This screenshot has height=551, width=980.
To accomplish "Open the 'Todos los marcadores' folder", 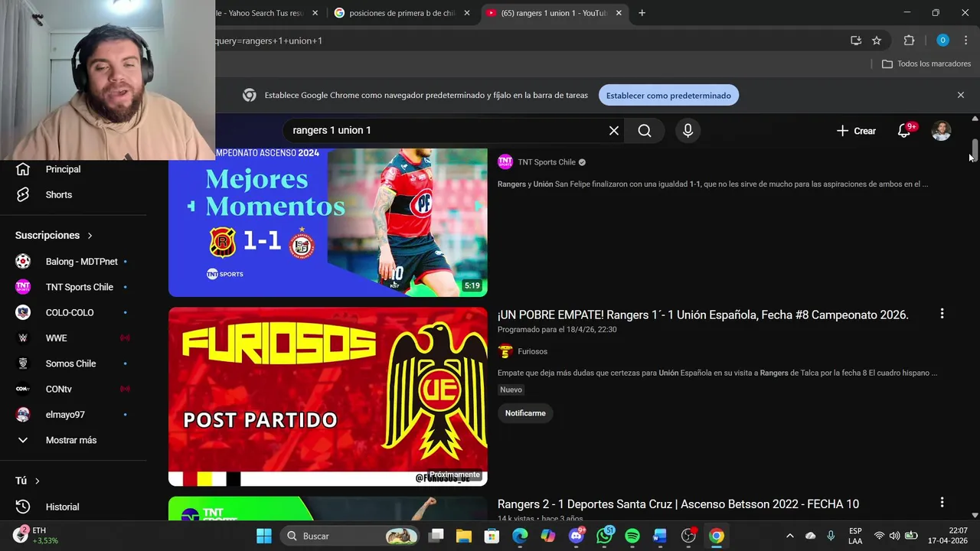I will (x=926, y=64).
